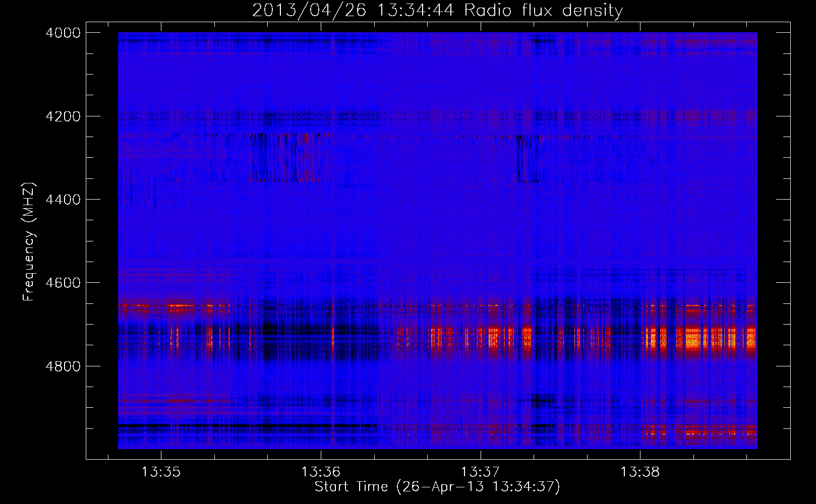Select the 4400 frequency axis label
The image size is (816, 504).
63,200
